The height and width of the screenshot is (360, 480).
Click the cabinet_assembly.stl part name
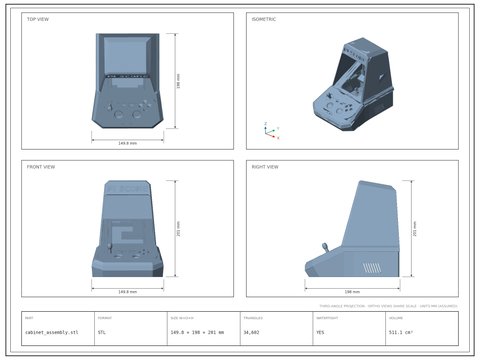(52, 332)
